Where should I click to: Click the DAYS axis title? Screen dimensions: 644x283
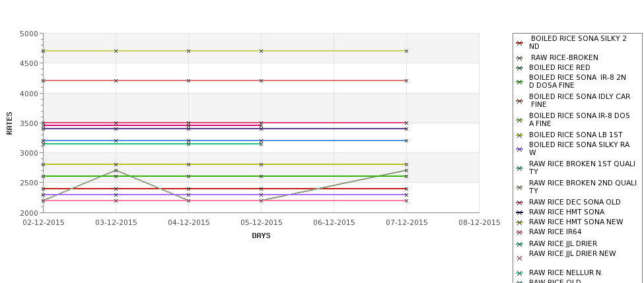coord(261,236)
